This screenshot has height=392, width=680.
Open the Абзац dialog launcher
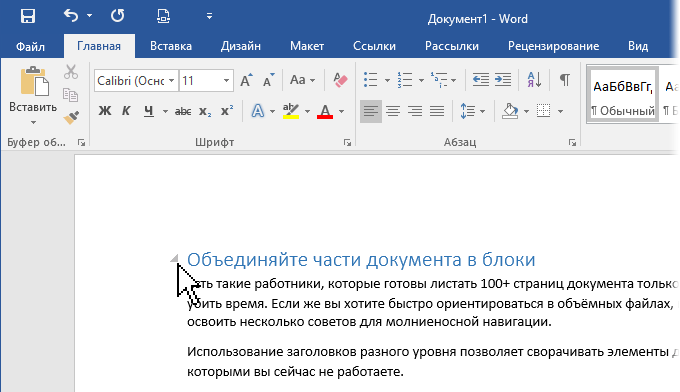572,142
